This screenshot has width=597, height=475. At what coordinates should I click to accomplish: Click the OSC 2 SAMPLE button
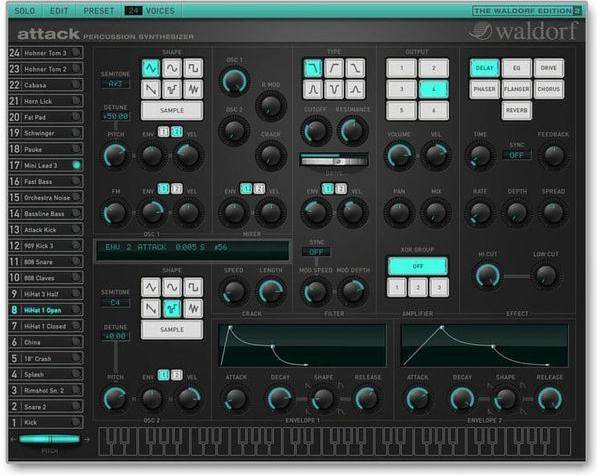tap(172, 330)
